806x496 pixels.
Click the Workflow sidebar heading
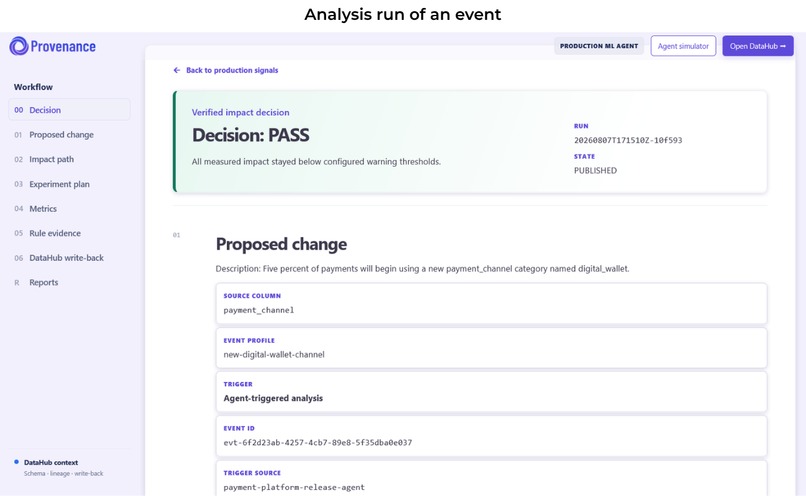click(x=33, y=87)
